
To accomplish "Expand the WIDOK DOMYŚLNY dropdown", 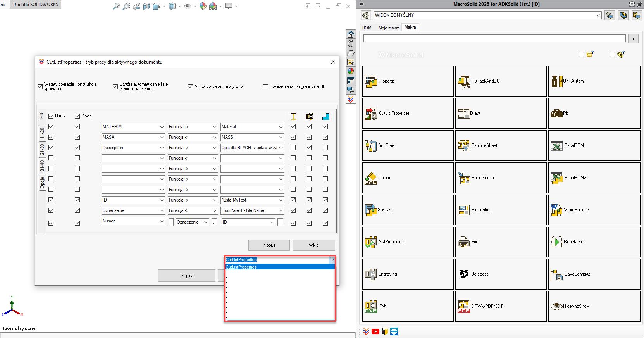I will coord(598,15).
